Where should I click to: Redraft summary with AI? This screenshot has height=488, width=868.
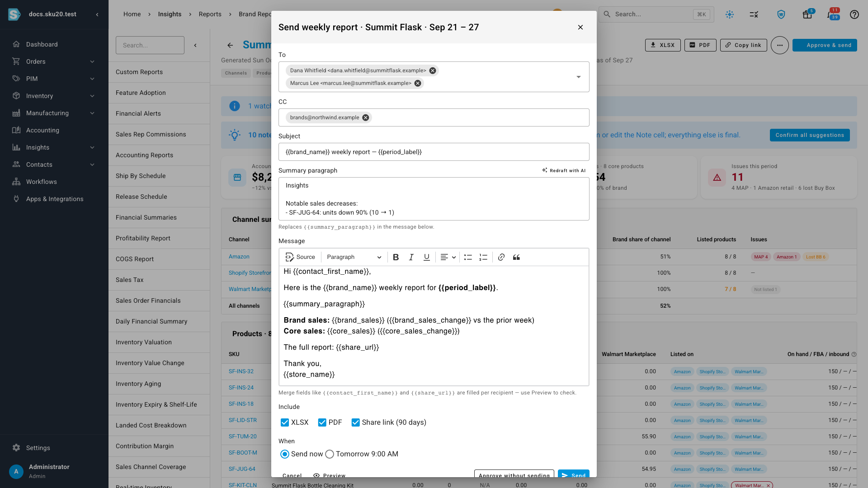pyautogui.click(x=564, y=170)
